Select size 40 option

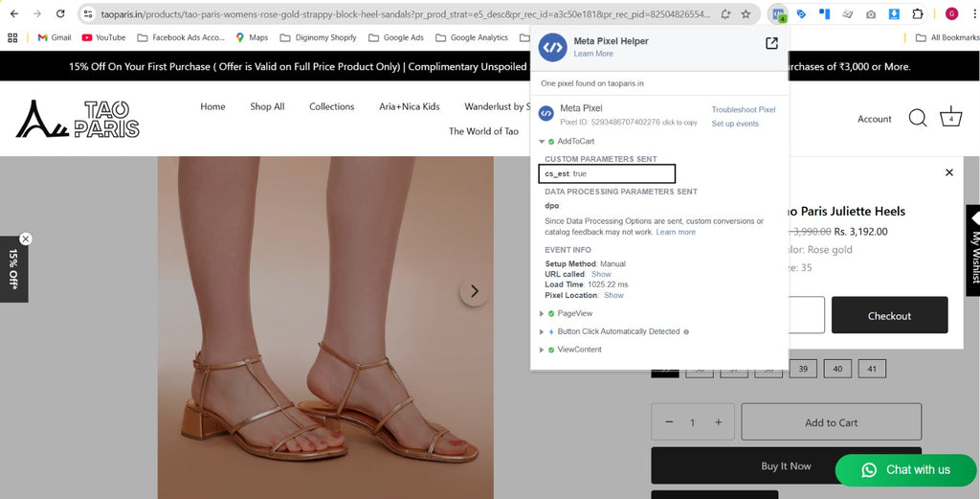click(837, 369)
